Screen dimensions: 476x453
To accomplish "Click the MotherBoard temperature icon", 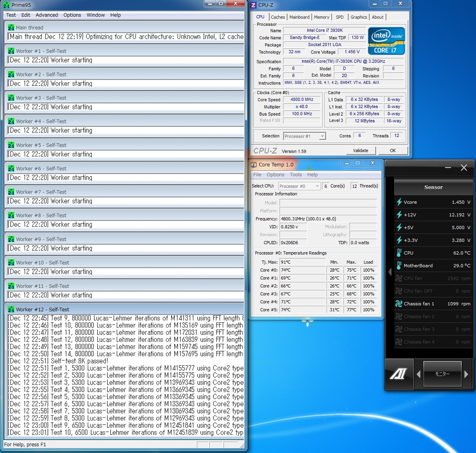I will [399, 266].
